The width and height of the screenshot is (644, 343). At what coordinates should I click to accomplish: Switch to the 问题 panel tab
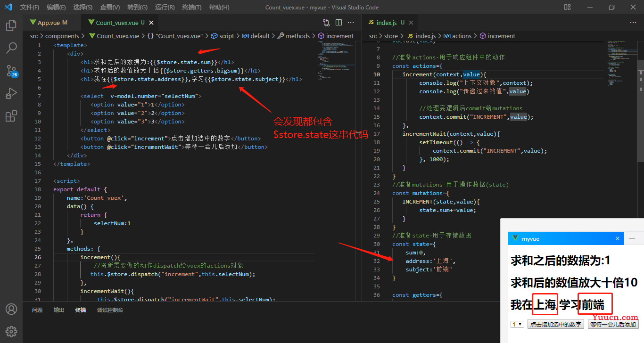37,310
